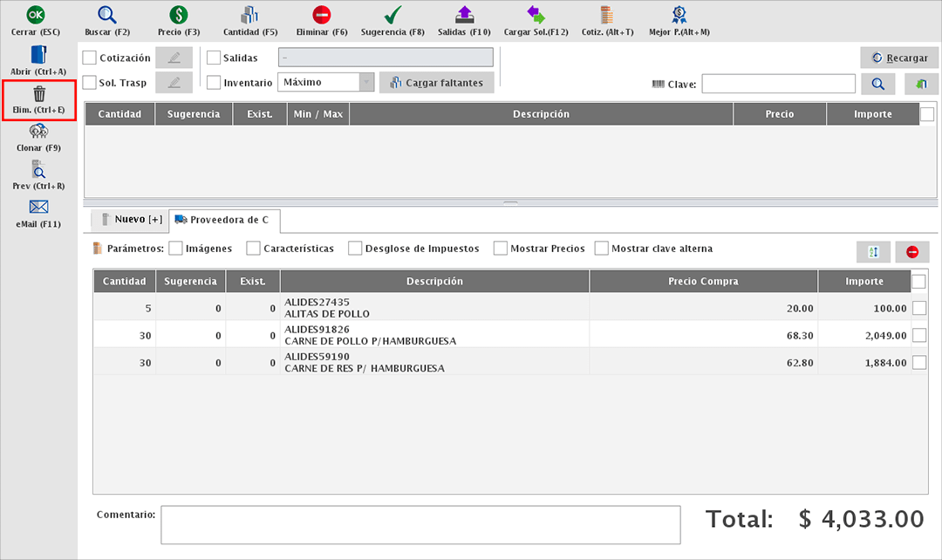Click the Comentario text box
Viewport: 942px width, 560px height.
[x=420, y=524]
